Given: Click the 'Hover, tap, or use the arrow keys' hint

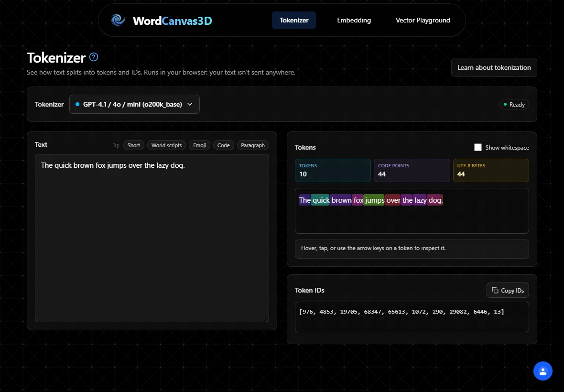Looking at the screenshot, I should point(373,248).
